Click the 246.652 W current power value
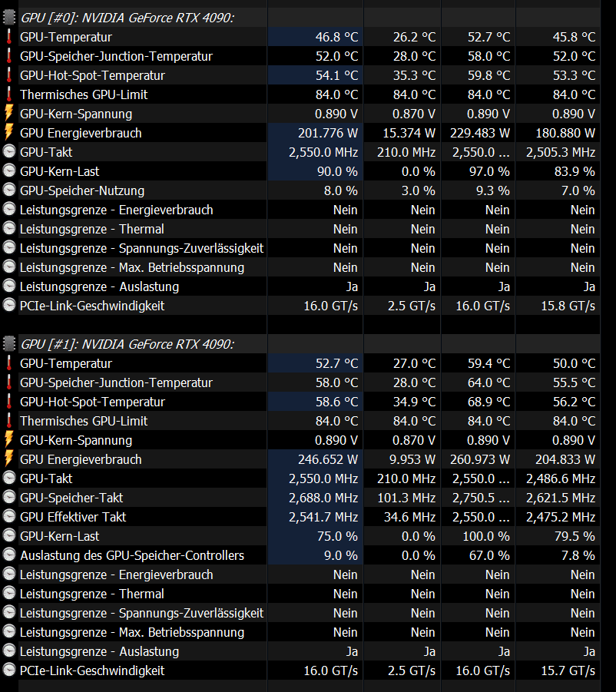This screenshot has height=692, width=616. (328, 459)
